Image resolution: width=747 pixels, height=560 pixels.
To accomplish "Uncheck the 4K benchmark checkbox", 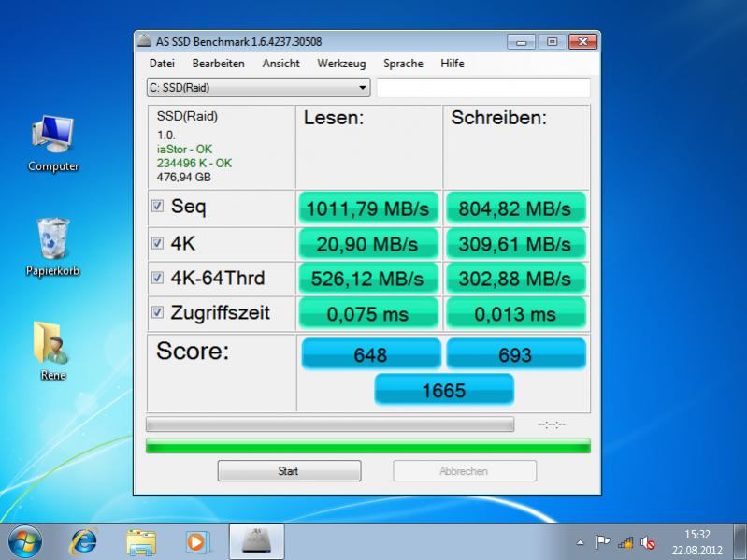I will tap(157, 243).
